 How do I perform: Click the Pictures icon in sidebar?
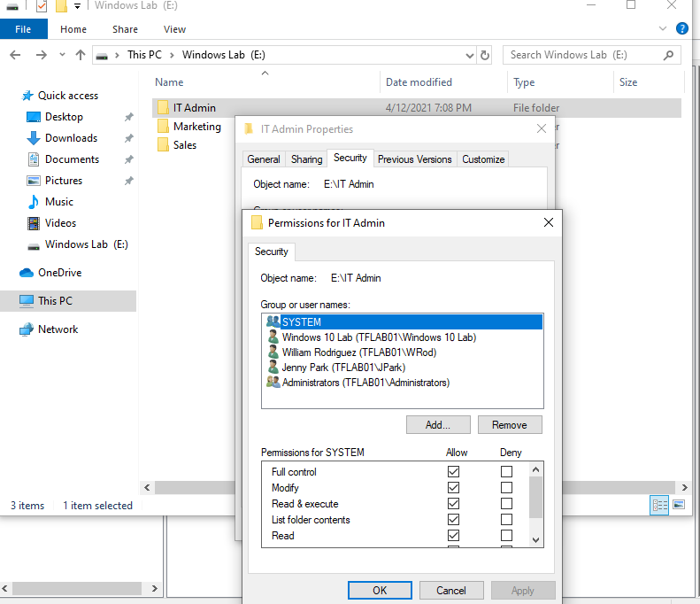coord(34,181)
